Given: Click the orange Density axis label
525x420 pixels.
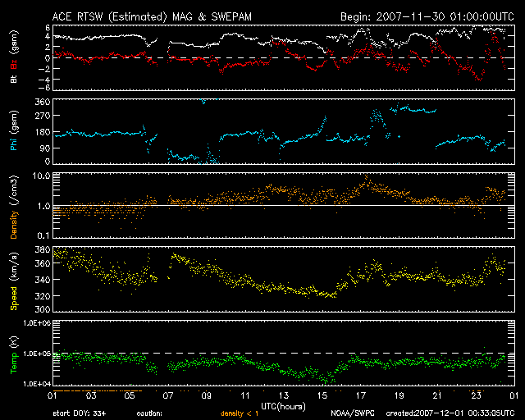Looking at the screenshot, I should [x=14, y=208].
